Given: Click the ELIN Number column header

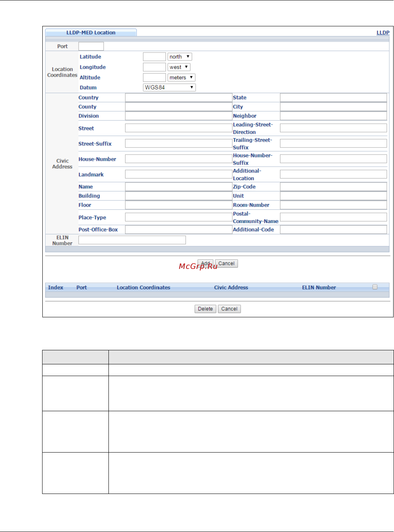Looking at the screenshot, I should [x=319, y=288].
